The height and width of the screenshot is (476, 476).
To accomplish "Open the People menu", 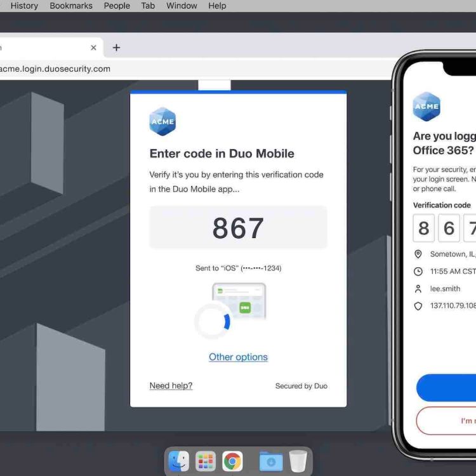I will point(117,6).
